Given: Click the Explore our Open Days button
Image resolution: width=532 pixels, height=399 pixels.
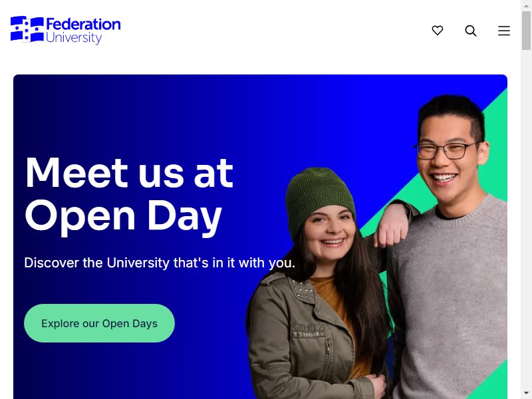Looking at the screenshot, I should click(99, 323).
